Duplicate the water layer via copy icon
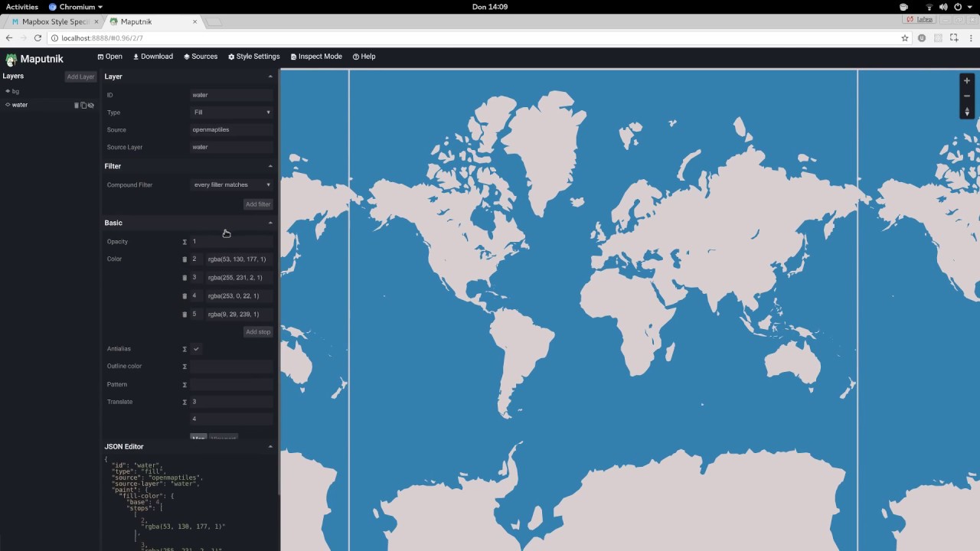Image resolution: width=980 pixels, height=551 pixels. 83,105
